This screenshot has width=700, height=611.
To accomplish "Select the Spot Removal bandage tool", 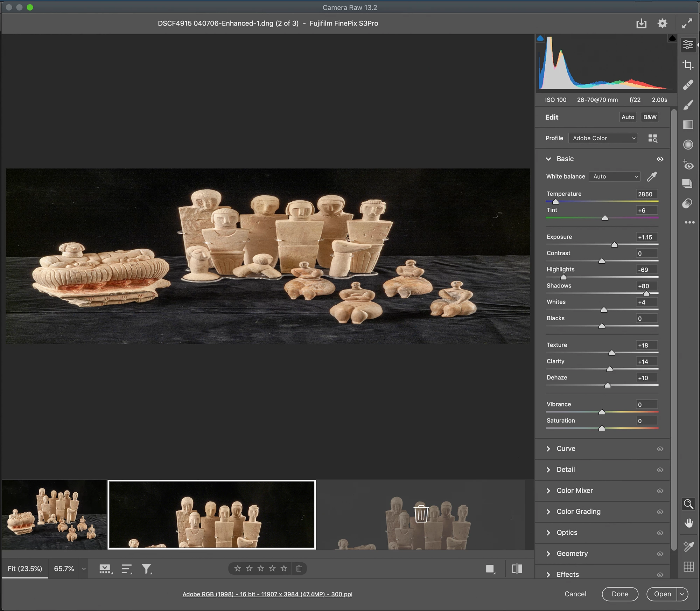I will click(x=688, y=85).
